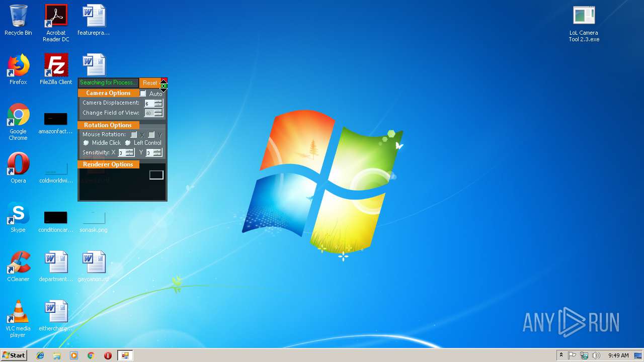
Task: Click the Sensitivity Y value field
Action: [x=149, y=152]
